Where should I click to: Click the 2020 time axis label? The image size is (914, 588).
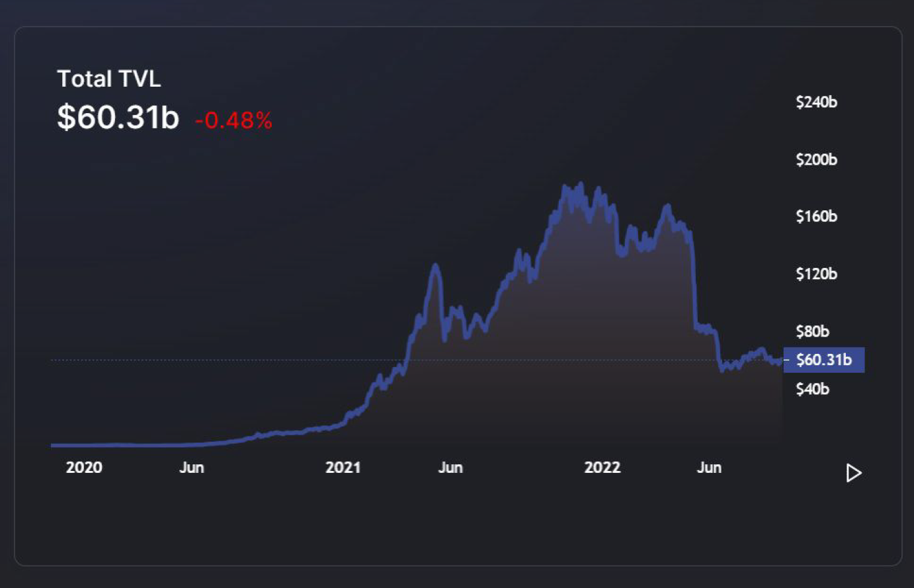84,468
